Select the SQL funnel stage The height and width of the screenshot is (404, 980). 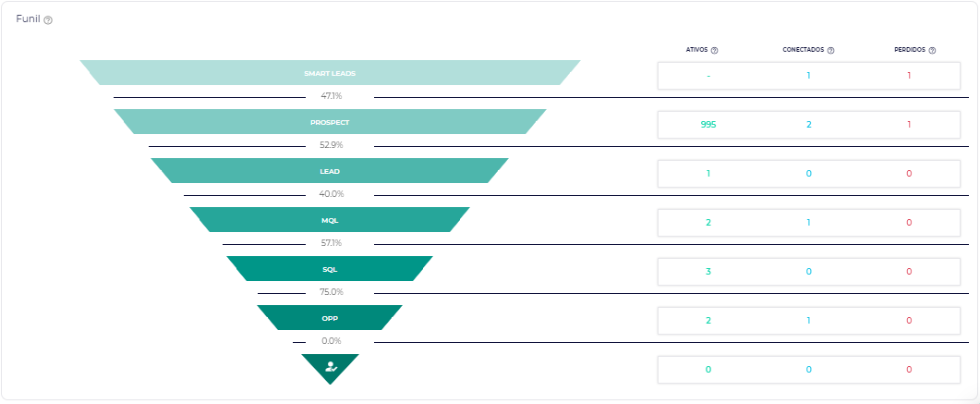330,269
